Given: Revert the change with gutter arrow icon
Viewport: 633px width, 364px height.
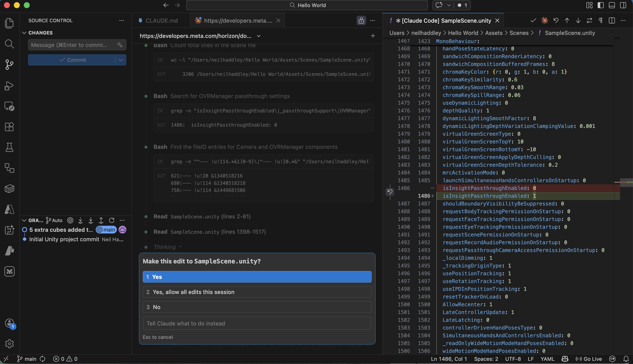Looking at the screenshot, I should click(390, 192).
